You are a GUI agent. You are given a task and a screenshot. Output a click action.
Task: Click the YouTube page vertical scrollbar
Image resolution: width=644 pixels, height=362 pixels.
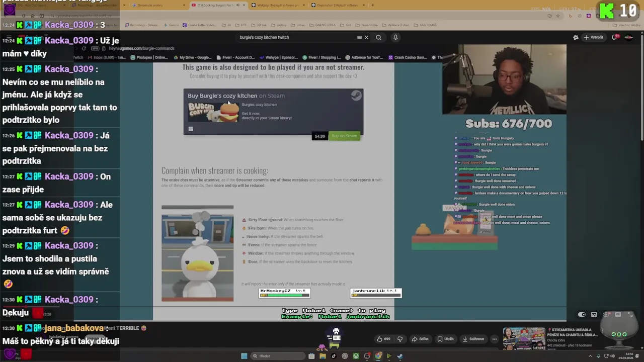point(641,86)
